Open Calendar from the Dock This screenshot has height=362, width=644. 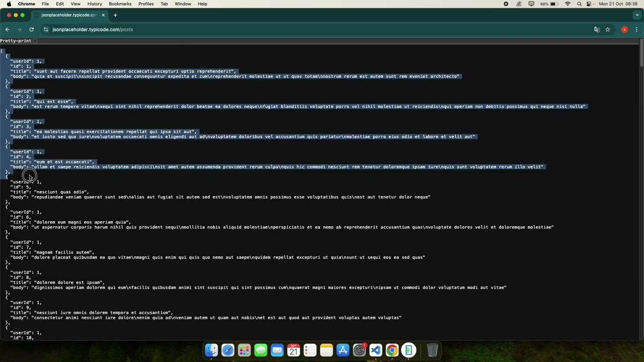293,350
